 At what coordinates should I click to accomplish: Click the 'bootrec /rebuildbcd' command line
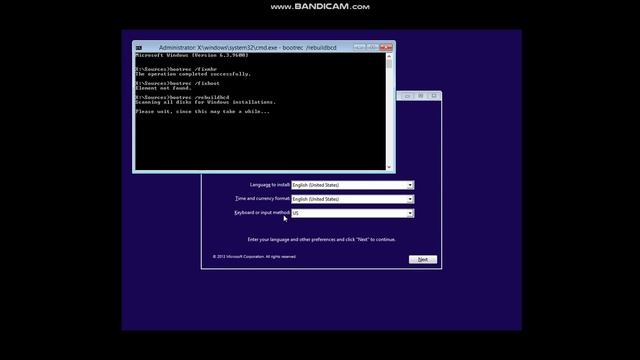pyautogui.click(x=182, y=98)
